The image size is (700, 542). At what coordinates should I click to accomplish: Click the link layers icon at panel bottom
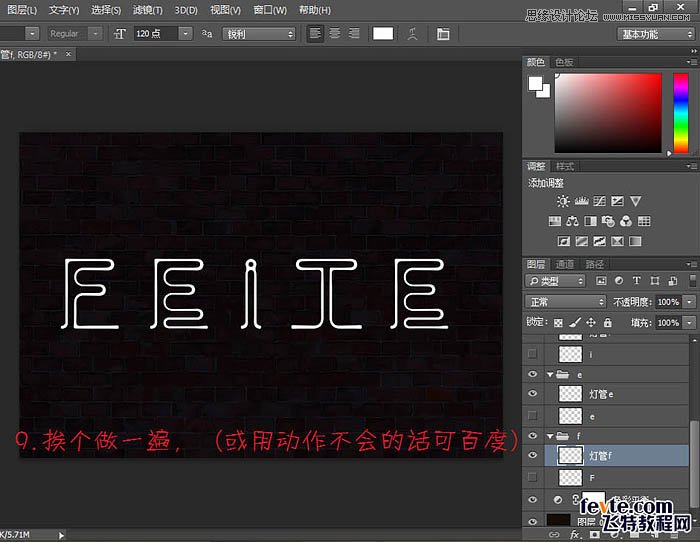pyautogui.click(x=554, y=534)
